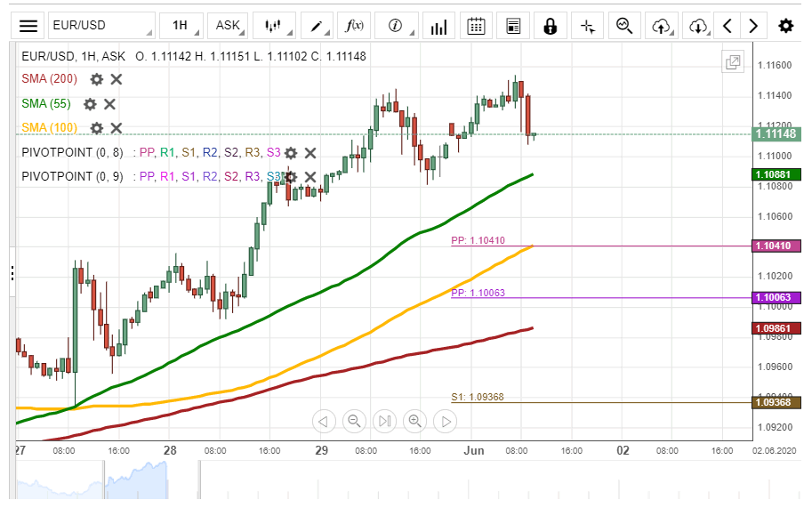Toggle the chart lock icon
The height and width of the screenshot is (508, 812).
pyautogui.click(x=550, y=26)
